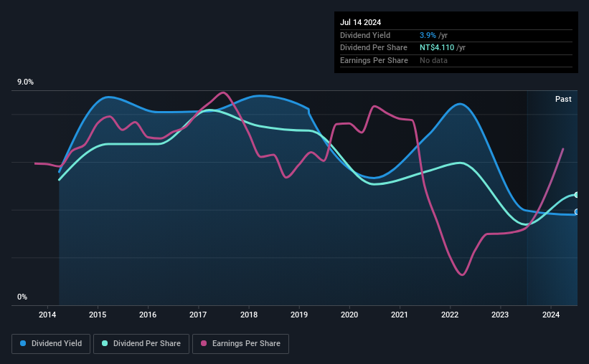The width and height of the screenshot is (589, 364).
Task: Click the 2021 x-axis label
Action: click(400, 315)
